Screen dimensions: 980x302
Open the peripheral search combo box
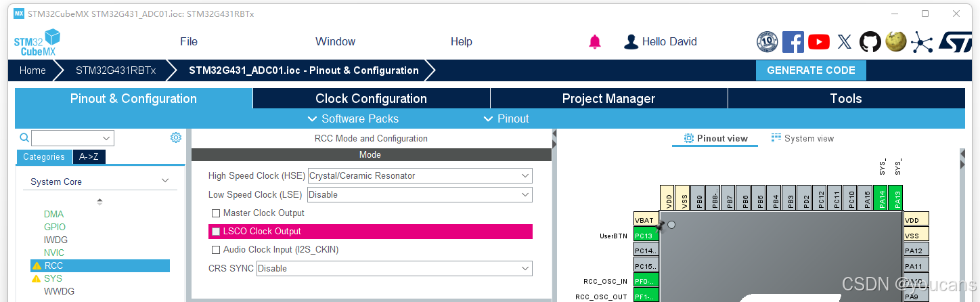coord(72,138)
